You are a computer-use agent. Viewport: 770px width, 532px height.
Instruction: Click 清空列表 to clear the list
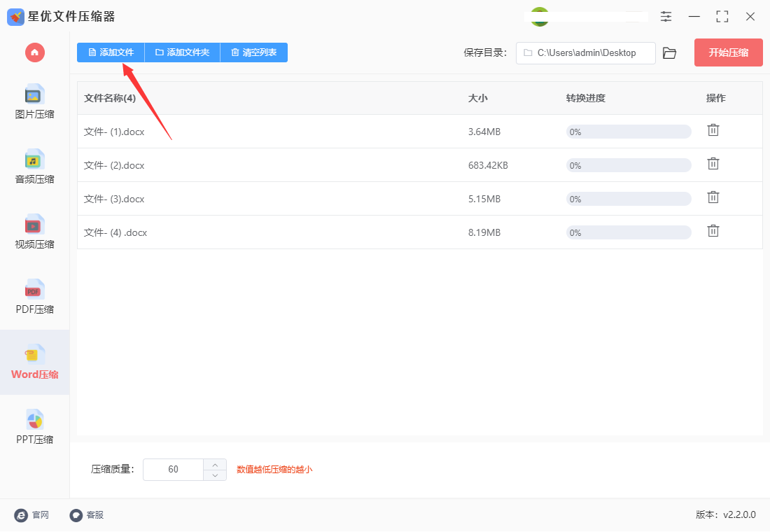point(254,52)
